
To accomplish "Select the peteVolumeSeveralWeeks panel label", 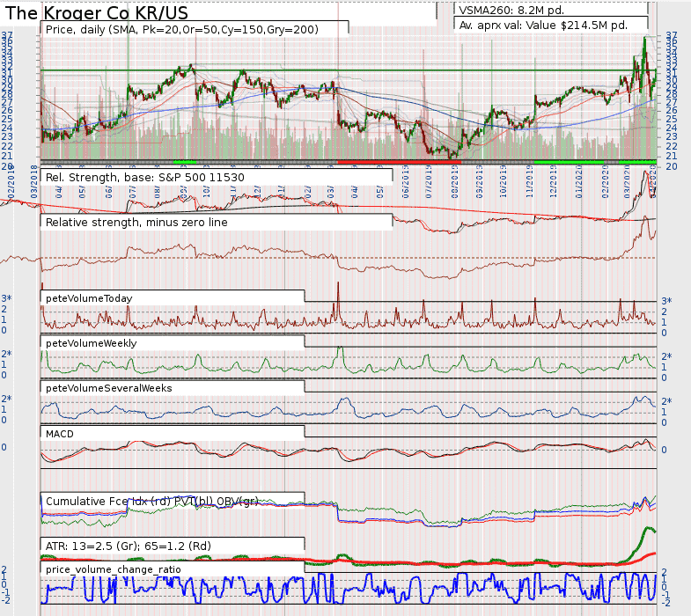I will [109, 388].
